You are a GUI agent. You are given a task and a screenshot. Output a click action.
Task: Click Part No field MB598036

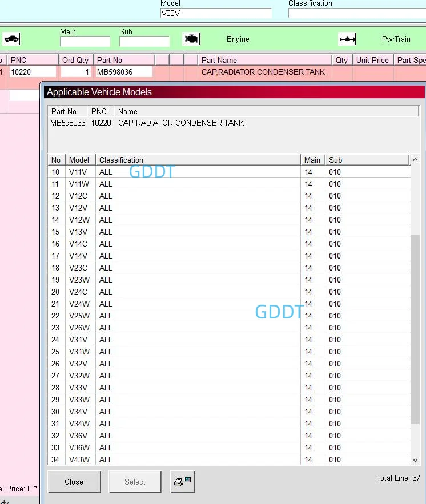pyautogui.click(x=124, y=72)
